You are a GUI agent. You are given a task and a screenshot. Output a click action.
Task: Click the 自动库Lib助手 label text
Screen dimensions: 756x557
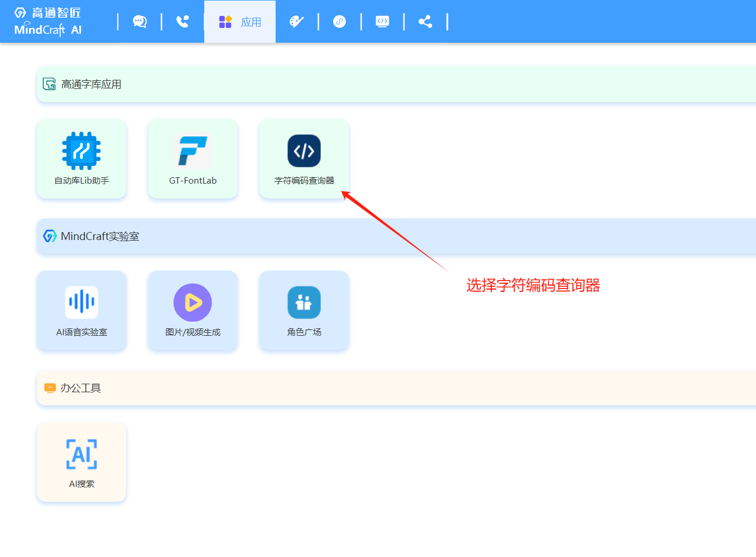click(82, 181)
